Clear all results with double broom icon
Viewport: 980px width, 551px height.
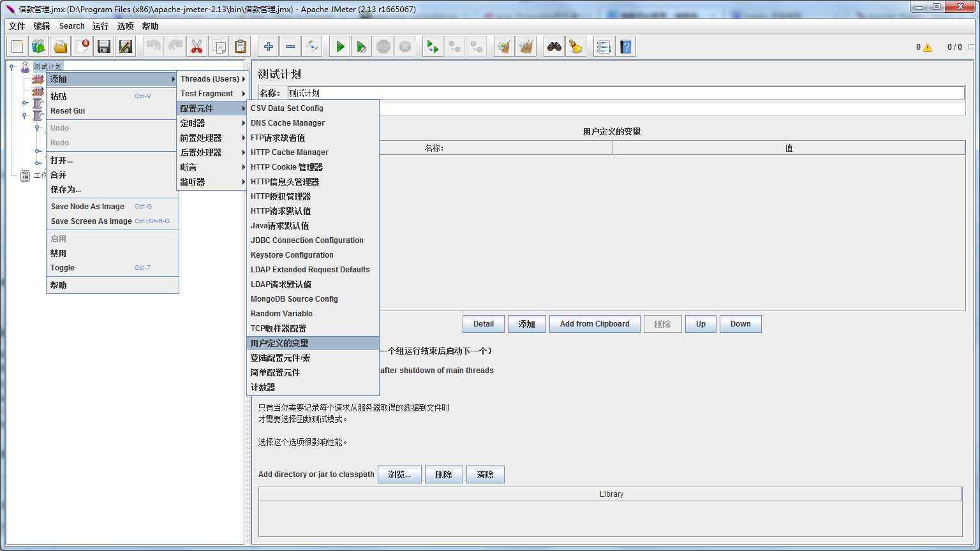click(x=526, y=47)
